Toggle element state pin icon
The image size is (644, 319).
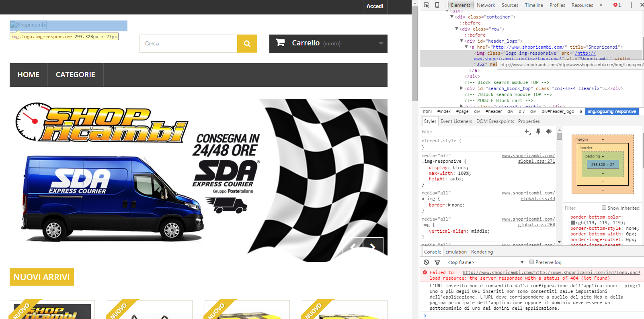[538, 131]
